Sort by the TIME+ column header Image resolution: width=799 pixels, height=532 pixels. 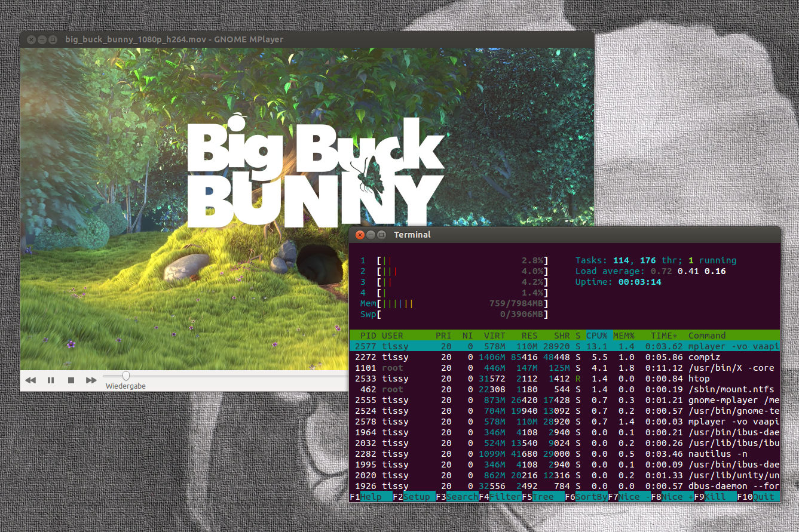point(664,336)
